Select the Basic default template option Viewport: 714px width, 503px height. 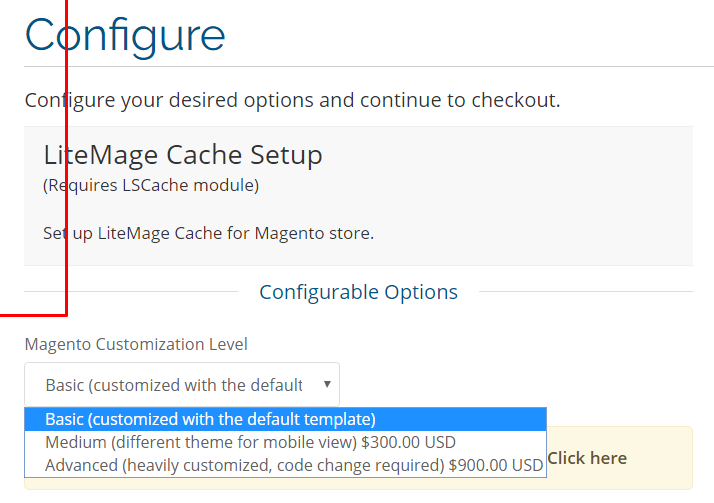tap(286, 419)
